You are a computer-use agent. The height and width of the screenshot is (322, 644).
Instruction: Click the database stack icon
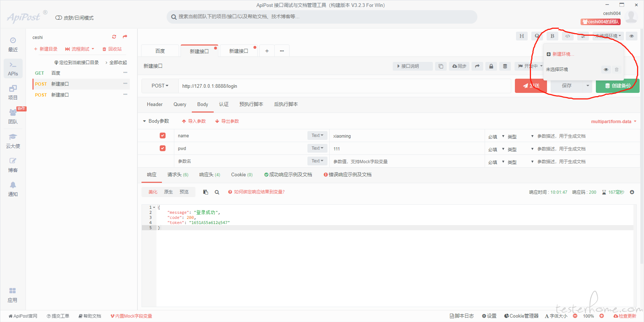tap(505, 66)
